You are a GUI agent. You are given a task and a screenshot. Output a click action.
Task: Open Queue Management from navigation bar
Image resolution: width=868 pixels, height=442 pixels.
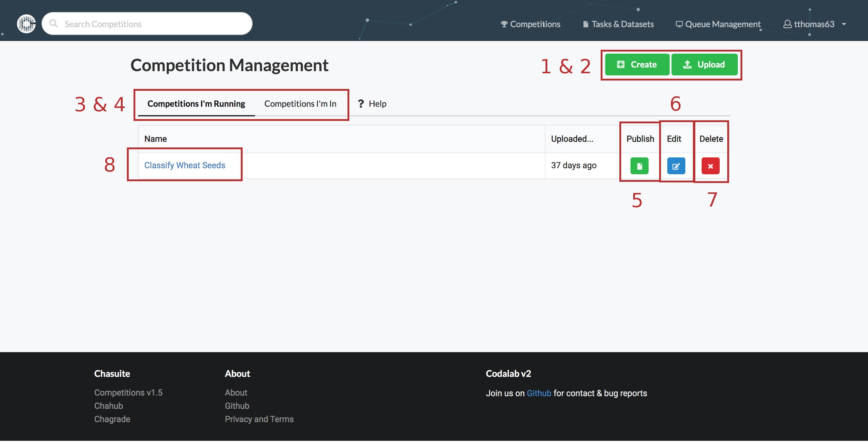coord(722,24)
